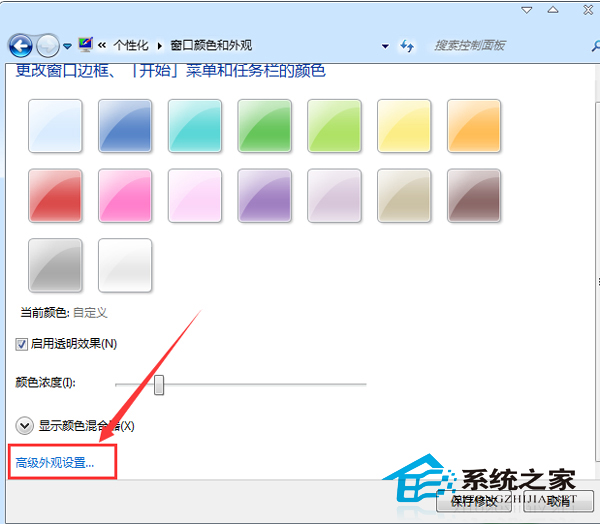Click the Back navigation arrow button
The width and height of the screenshot is (600, 524).
[20, 46]
